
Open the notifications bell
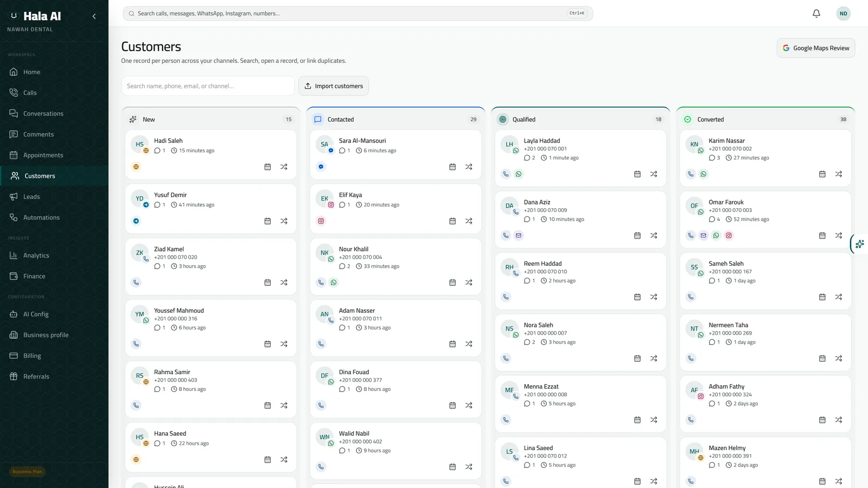point(816,14)
